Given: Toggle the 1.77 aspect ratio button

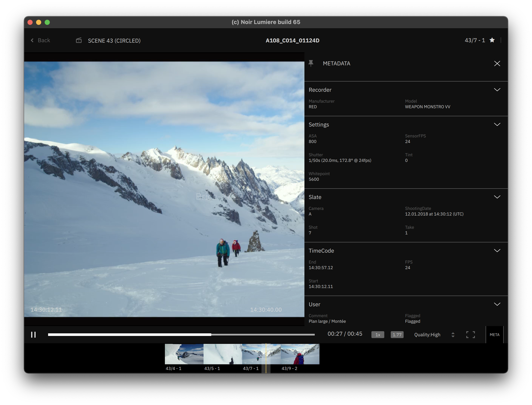Looking at the screenshot, I should [397, 335].
